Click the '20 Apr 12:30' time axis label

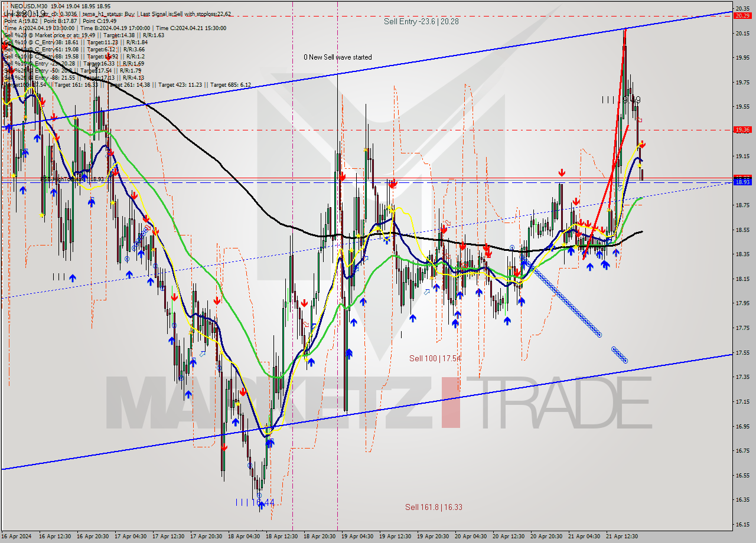508,537
